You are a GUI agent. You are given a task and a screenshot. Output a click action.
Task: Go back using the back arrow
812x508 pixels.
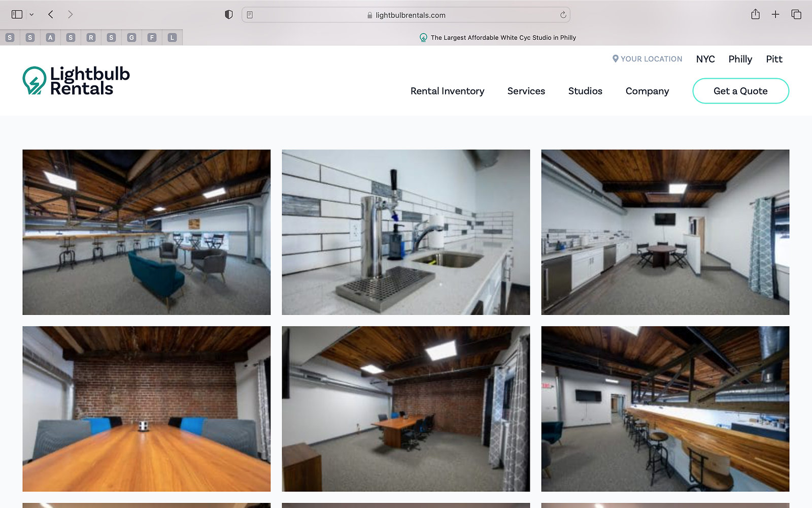(x=51, y=15)
